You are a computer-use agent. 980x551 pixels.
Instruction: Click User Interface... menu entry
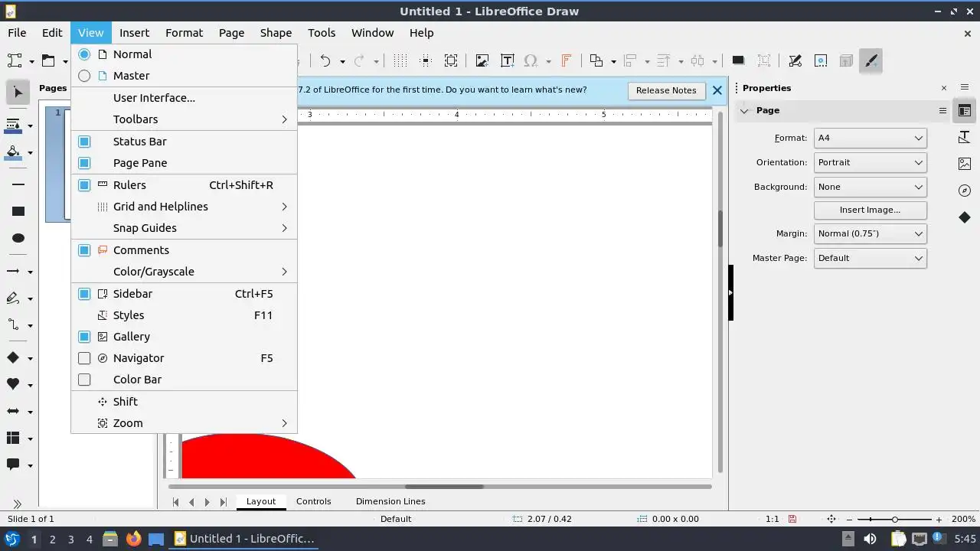184,98
